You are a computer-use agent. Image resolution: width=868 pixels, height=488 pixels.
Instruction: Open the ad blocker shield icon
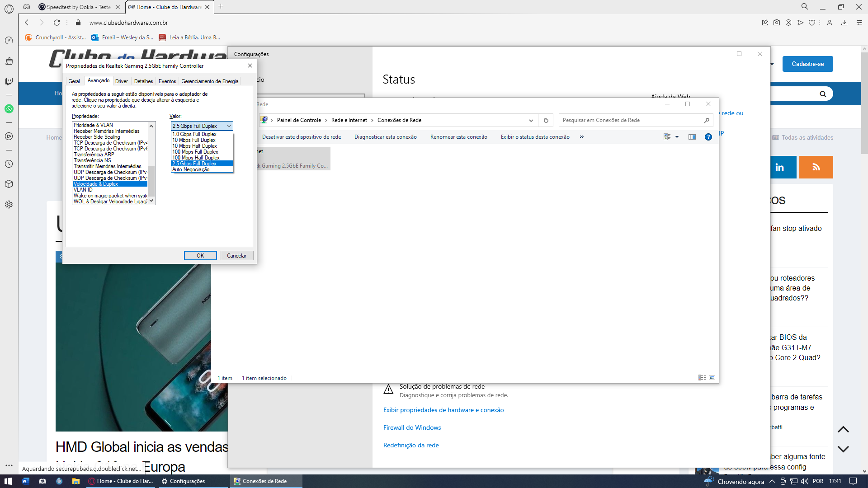click(x=788, y=23)
